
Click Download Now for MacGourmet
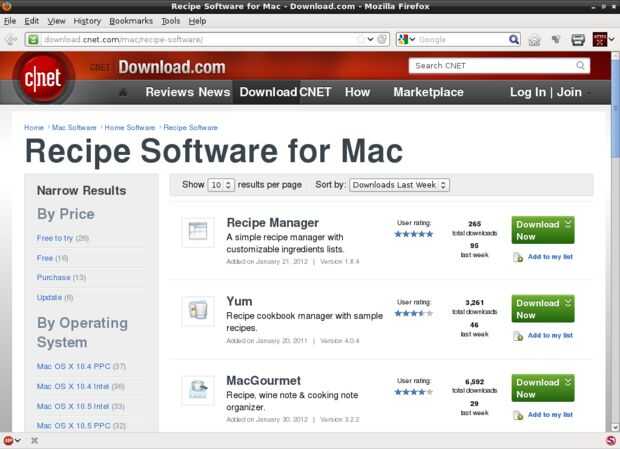[x=543, y=388]
